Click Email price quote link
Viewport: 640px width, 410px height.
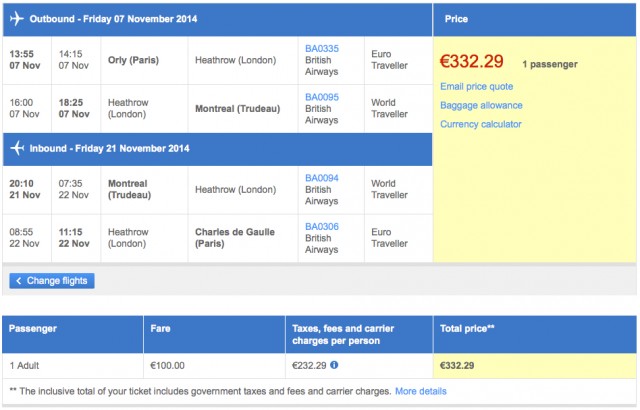pos(476,87)
